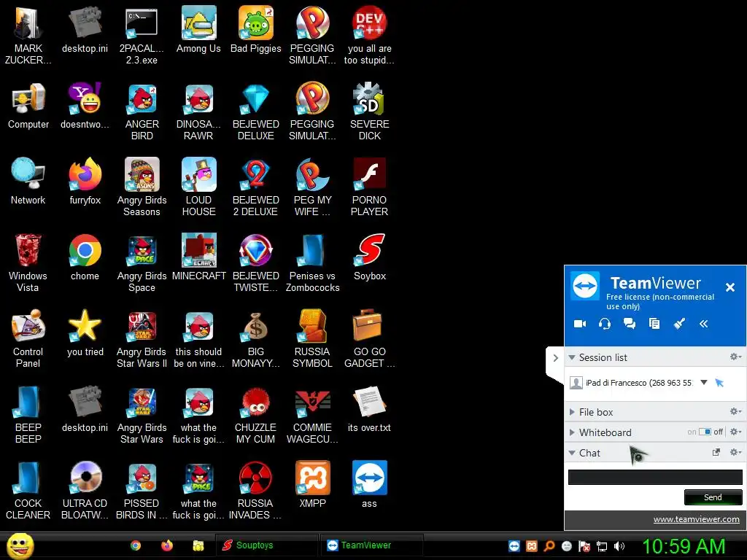Select the 2PACAL 2.3.exe desktop icon

point(142,36)
